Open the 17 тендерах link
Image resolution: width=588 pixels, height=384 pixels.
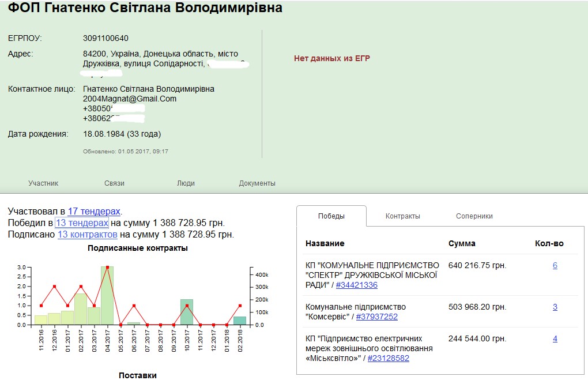95,212
